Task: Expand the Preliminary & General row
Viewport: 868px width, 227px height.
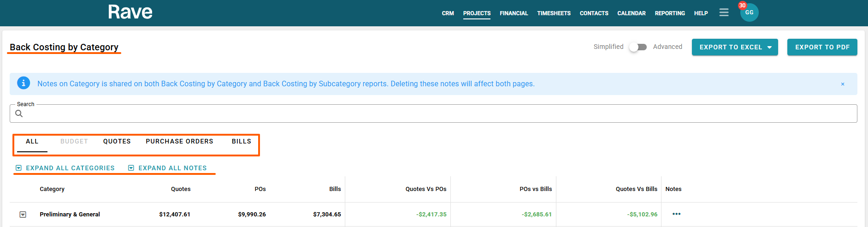Action: (23, 215)
